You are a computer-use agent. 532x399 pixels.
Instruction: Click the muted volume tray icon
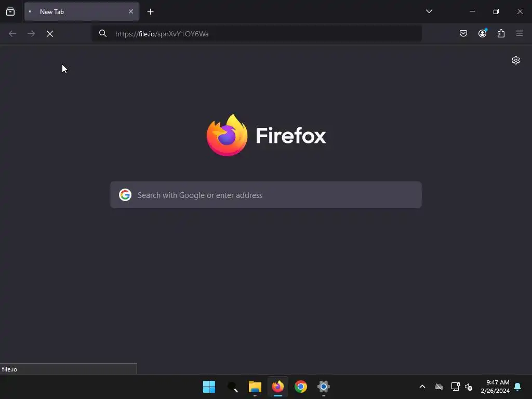(469, 387)
